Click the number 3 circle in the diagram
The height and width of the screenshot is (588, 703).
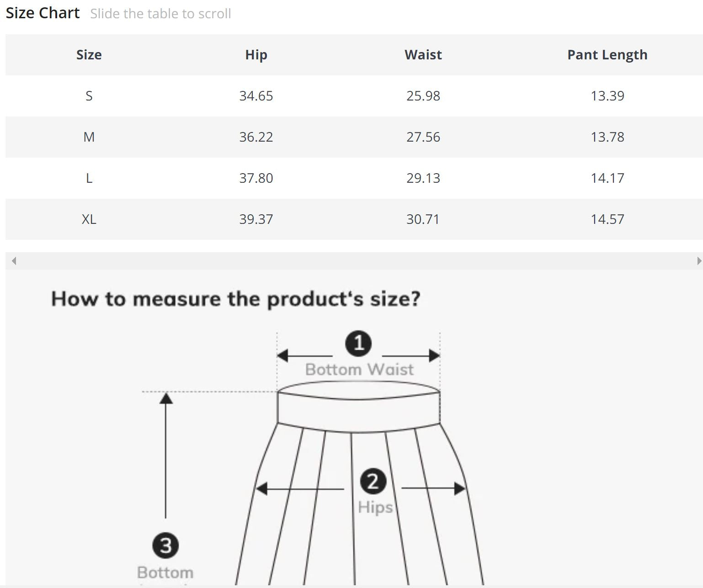coord(165,546)
